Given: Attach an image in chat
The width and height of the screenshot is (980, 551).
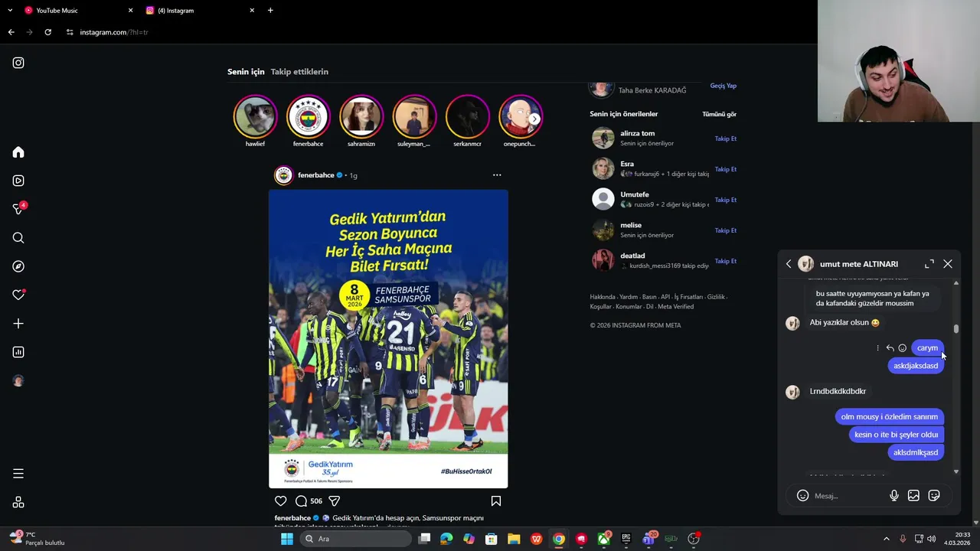Looking at the screenshot, I should [x=913, y=496].
